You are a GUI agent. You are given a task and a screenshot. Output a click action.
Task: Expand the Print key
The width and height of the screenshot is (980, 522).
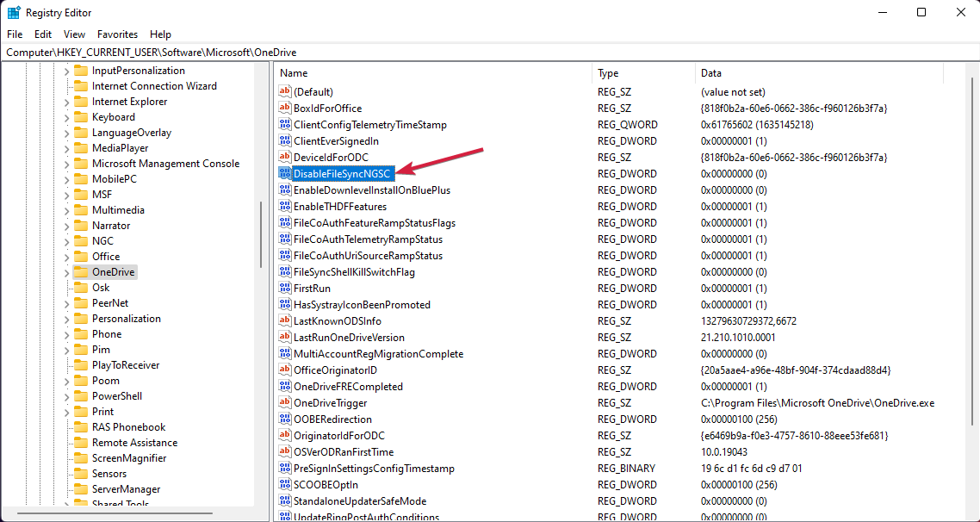67,412
